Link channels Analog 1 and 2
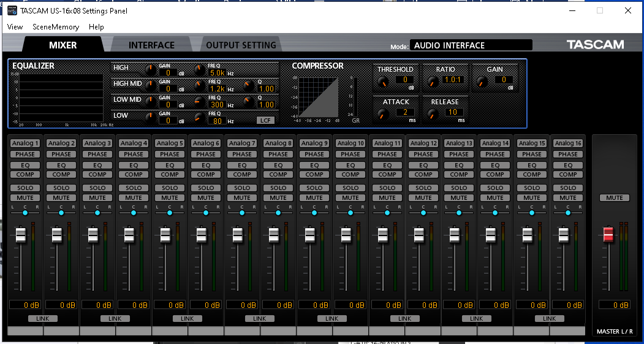Image resolution: width=644 pixels, height=344 pixels. [x=43, y=318]
